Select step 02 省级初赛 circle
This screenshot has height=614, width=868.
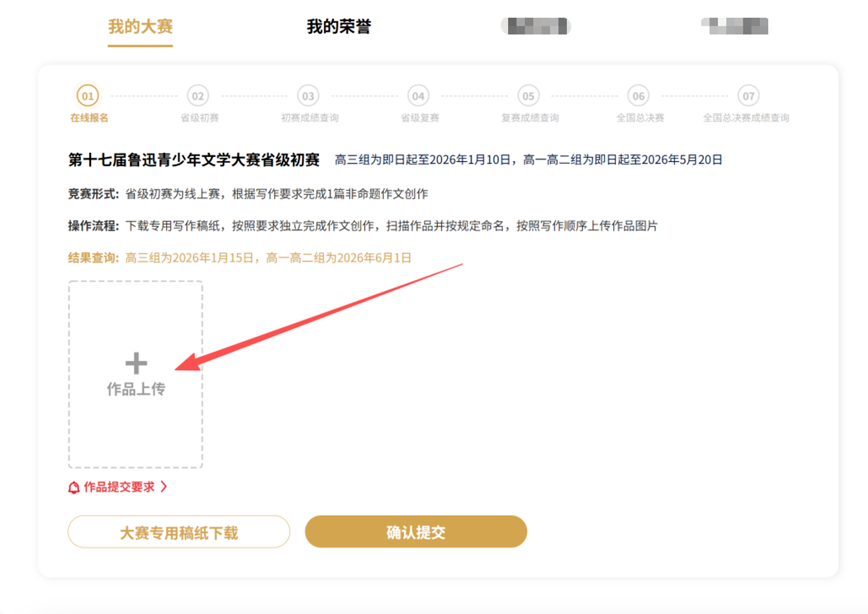pyautogui.click(x=198, y=96)
